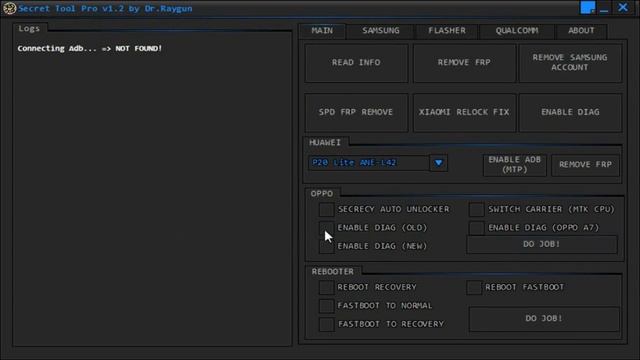Tick the FASTBOOT TO NORMAL checkbox
Viewport: 640px width, 360px height.
(x=326, y=306)
